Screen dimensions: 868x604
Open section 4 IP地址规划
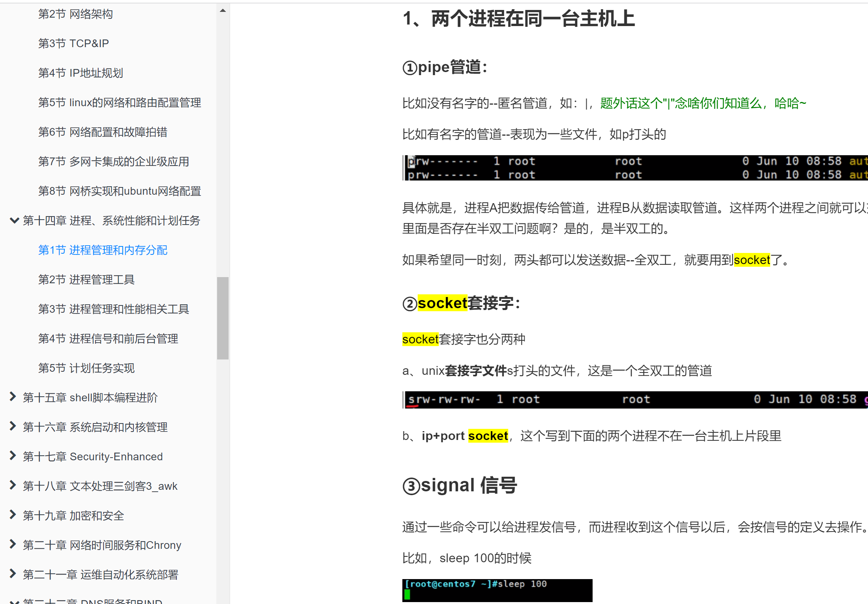[x=81, y=73]
